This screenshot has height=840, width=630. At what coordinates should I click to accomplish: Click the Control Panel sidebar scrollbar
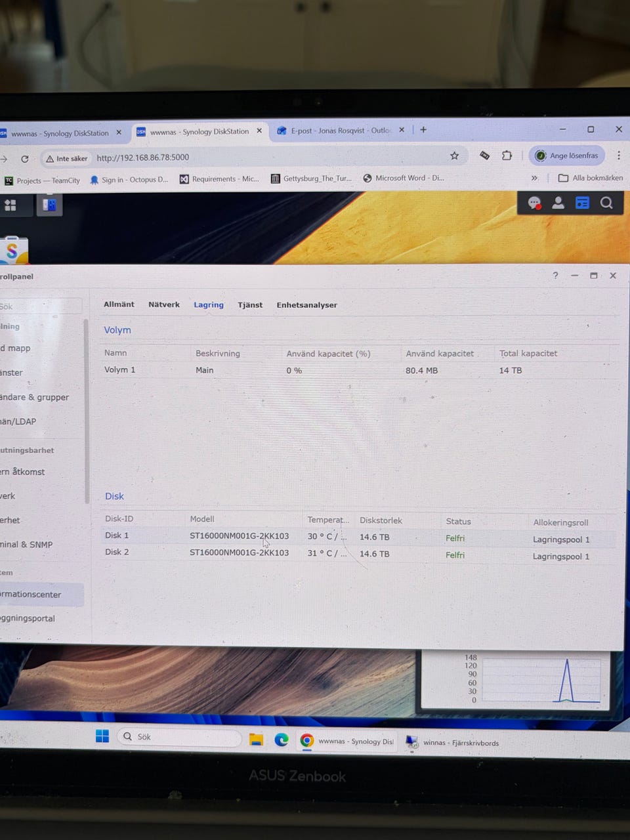coord(86,411)
